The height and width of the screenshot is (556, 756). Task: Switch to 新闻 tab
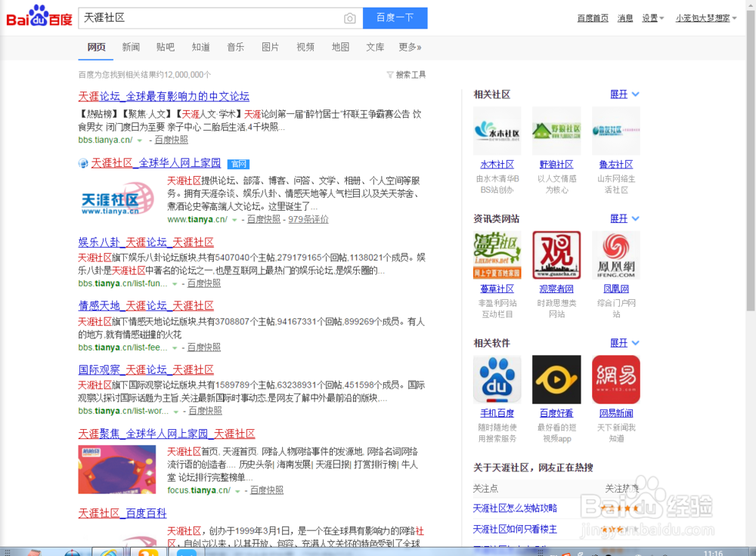coord(131,48)
